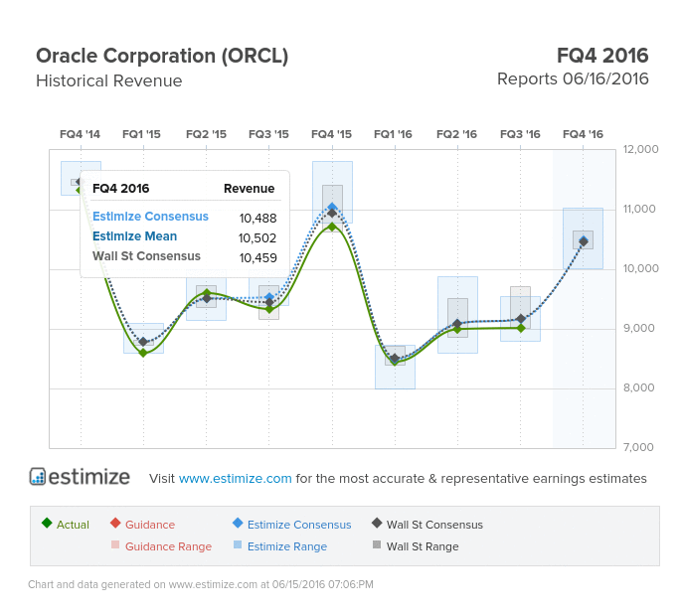Click the 10,000 y-axis label
Image resolution: width=681 pixels, height=616 pixels.
pyautogui.click(x=640, y=268)
